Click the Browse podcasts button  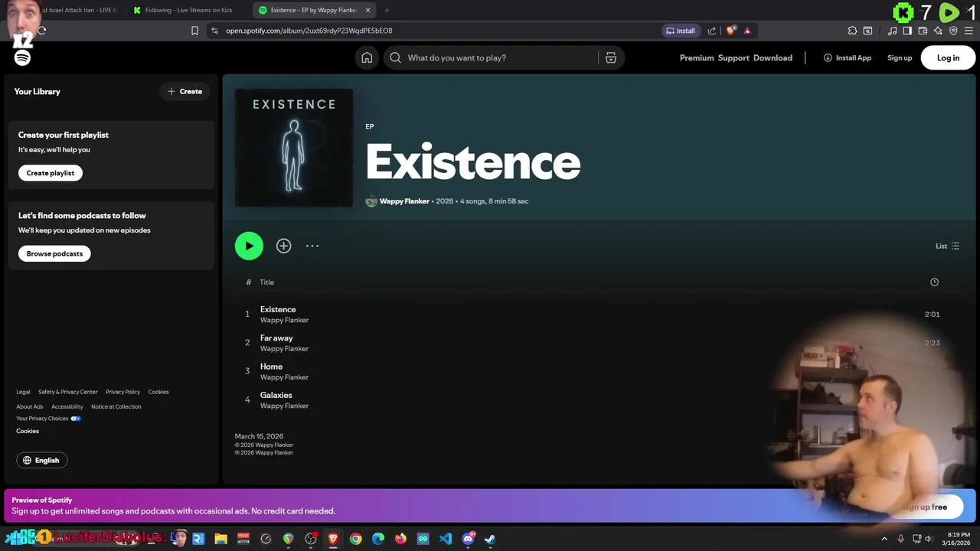tap(54, 253)
